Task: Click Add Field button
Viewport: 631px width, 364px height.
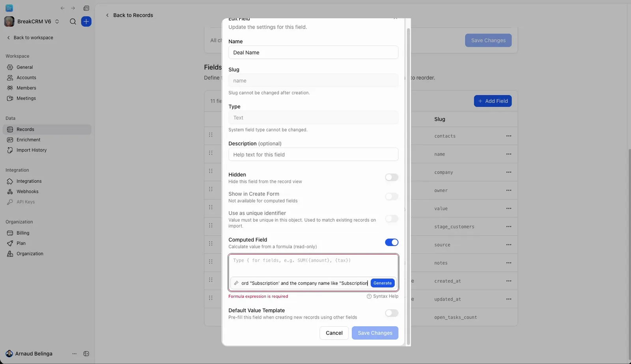Action: pos(493,101)
